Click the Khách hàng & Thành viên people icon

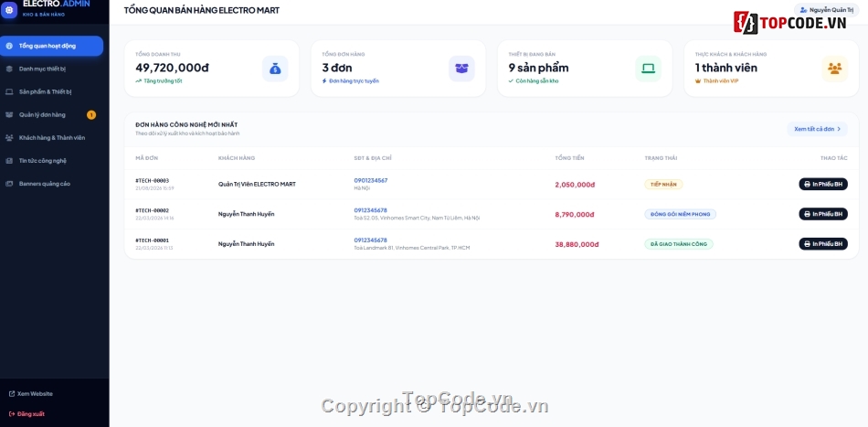tap(9, 137)
